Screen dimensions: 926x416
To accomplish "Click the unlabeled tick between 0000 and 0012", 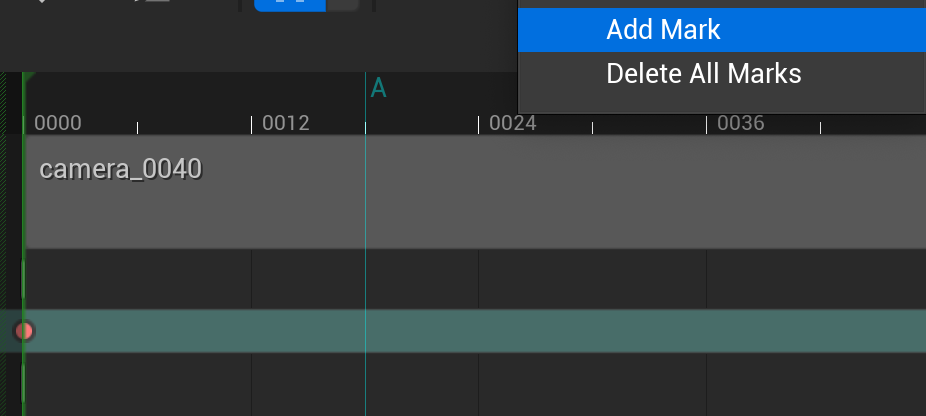I will coord(137,127).
